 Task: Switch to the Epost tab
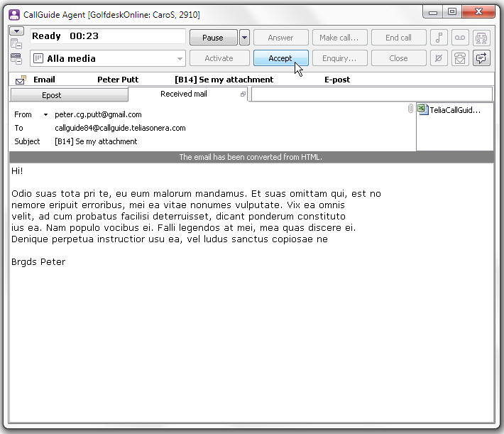coord(70,94)
